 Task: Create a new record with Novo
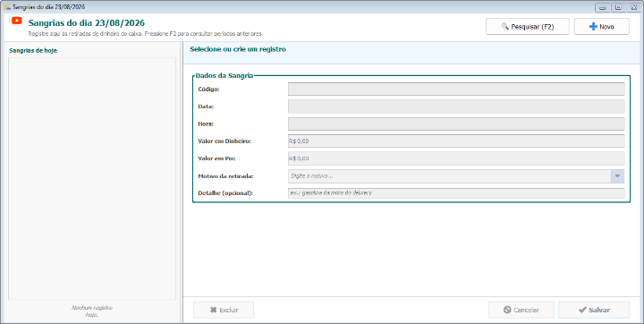(x=601, y=26)
